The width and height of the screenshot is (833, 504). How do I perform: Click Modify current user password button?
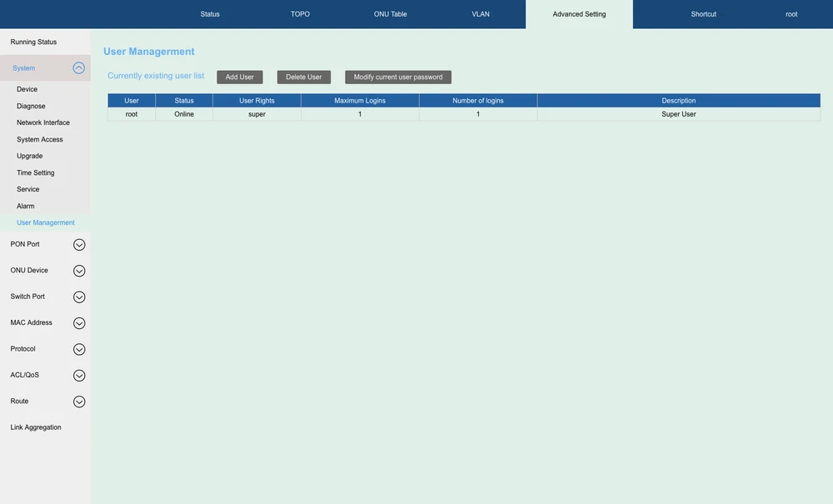398,77
